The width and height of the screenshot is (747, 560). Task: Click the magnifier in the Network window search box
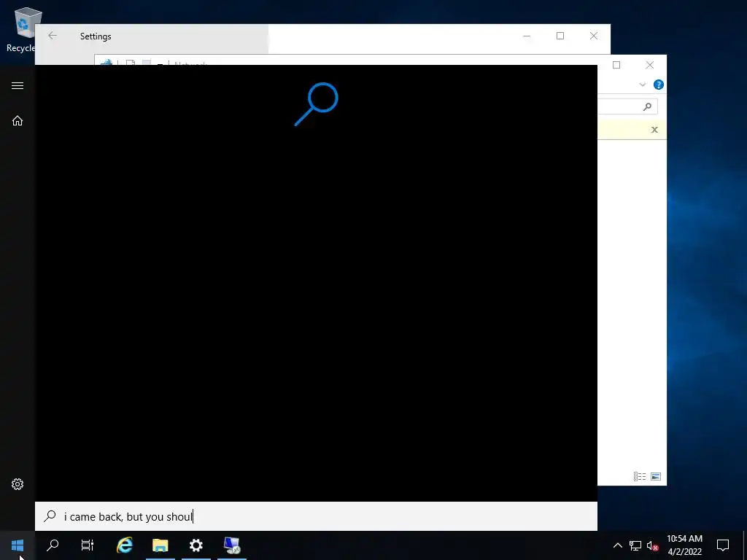[647, 106]
